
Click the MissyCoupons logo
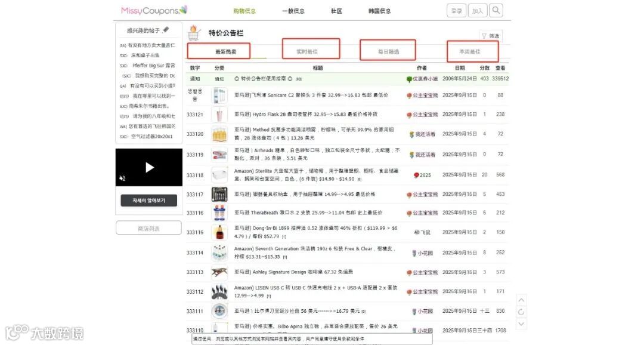(x=154, y=10)
